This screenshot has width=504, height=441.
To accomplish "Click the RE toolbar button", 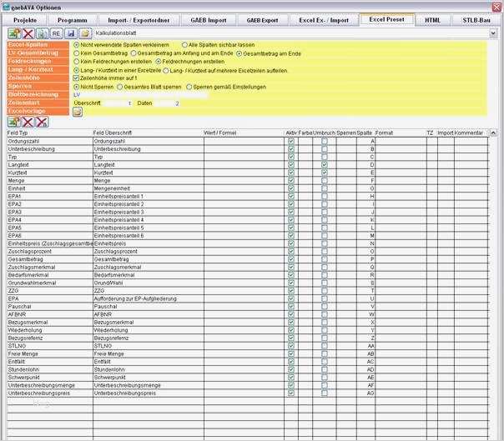I will coord(56,33).
